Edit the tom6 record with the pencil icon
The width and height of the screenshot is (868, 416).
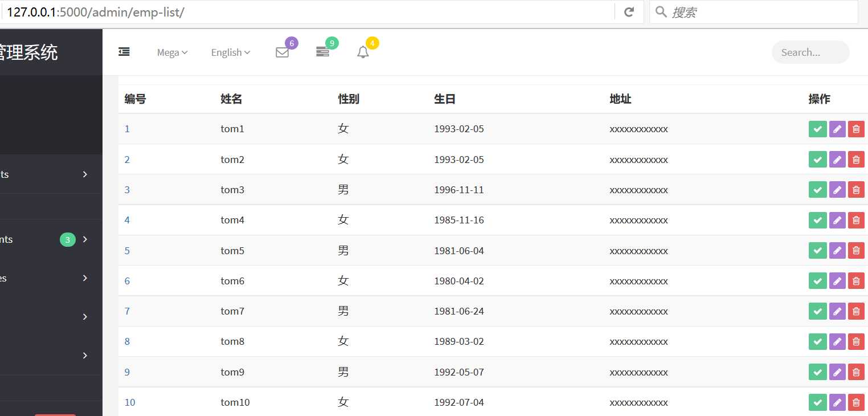click(837, 281)
